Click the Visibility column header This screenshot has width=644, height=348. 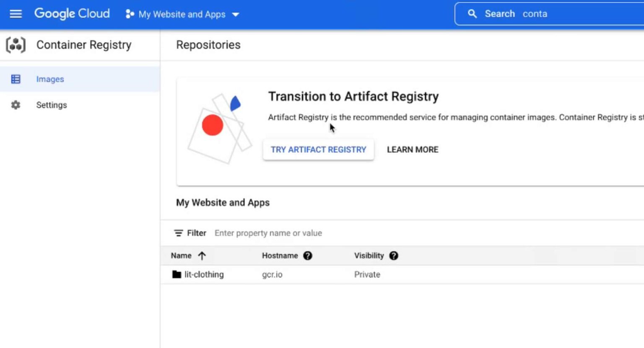[369, 255]
